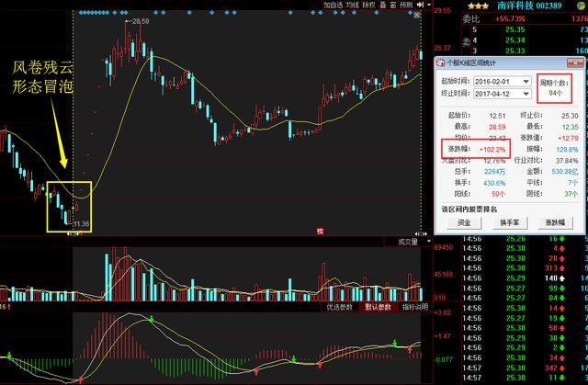Click the 周期个数 94个 value
The height and width of the screenshot is (385, 588).
(555, 94)
